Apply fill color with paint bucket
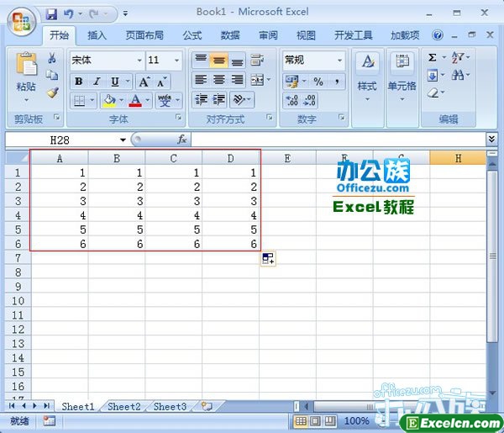Image resolution: width=504 pixels, height=433 pixels. click(x=109, y=101)
